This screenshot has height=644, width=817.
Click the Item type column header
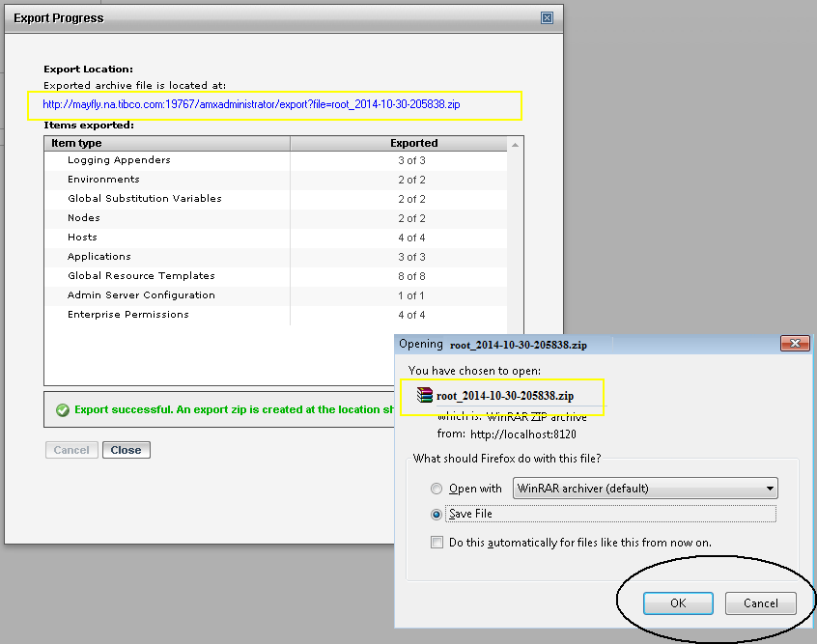tap(167, 143)
